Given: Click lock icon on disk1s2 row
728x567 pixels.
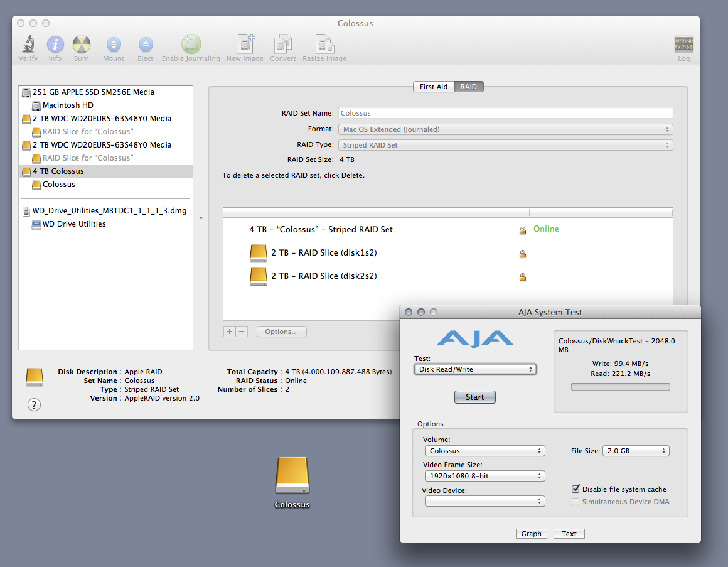Looking at the screenshot, I should coord(523,254).
